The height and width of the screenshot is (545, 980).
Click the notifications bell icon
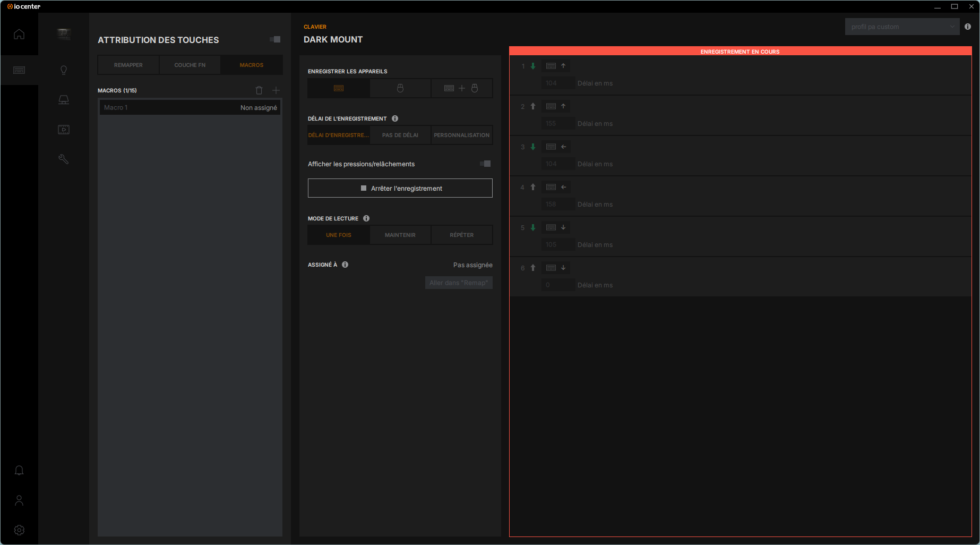click(19, 471)
